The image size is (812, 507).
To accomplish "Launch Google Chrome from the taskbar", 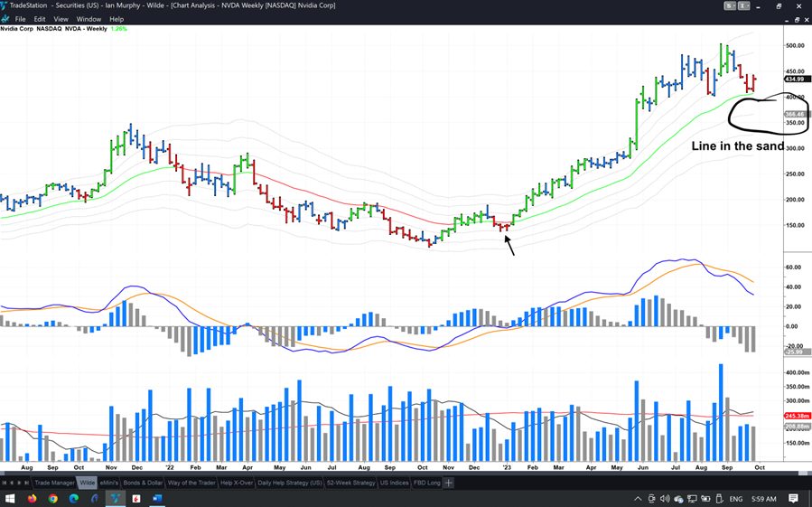I will (53, 498).
